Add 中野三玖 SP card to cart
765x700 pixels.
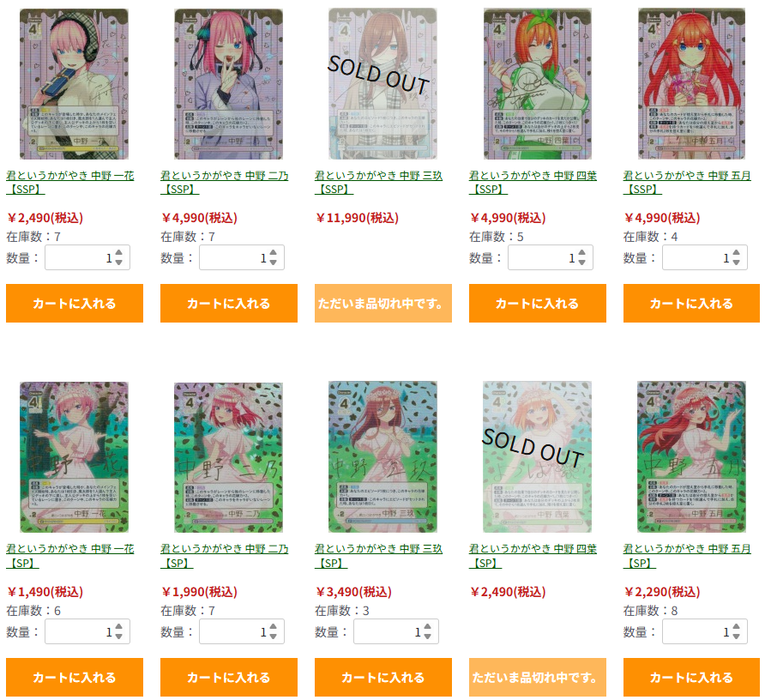(x=383, y=677)
